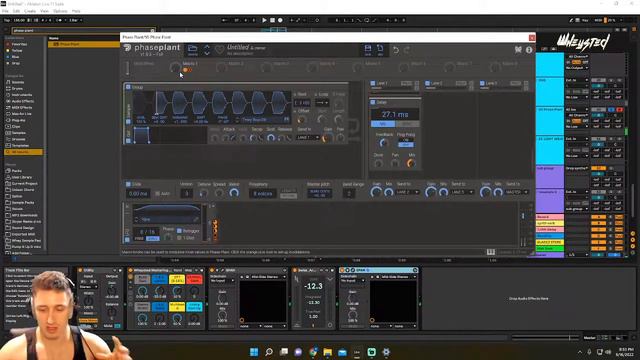The image size is (640, 360).
Task: Open the Windows Start menu
Action: pos(253,352)
